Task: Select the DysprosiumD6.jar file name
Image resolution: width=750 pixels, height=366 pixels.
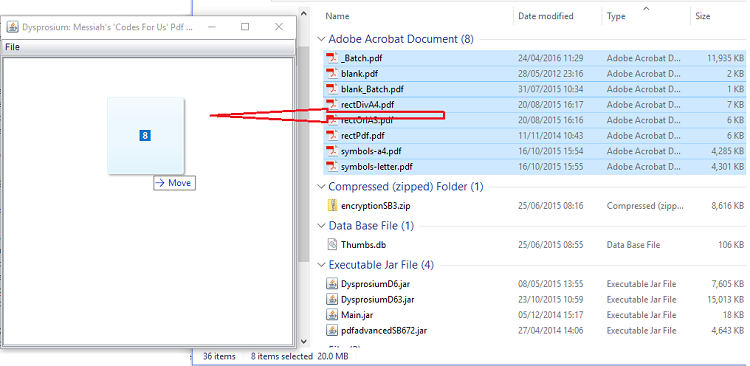Action: click(376, 284)
